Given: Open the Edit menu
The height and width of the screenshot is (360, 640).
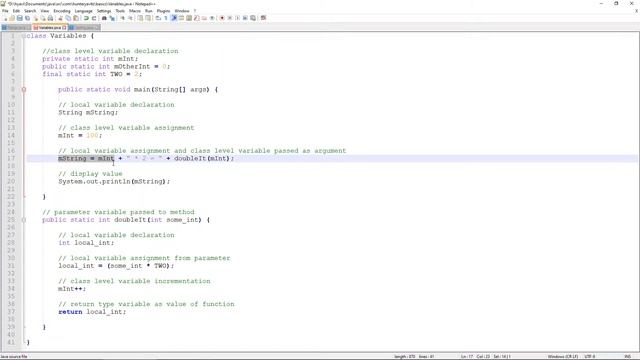Looking at the screenshot, I should [16, 11].
